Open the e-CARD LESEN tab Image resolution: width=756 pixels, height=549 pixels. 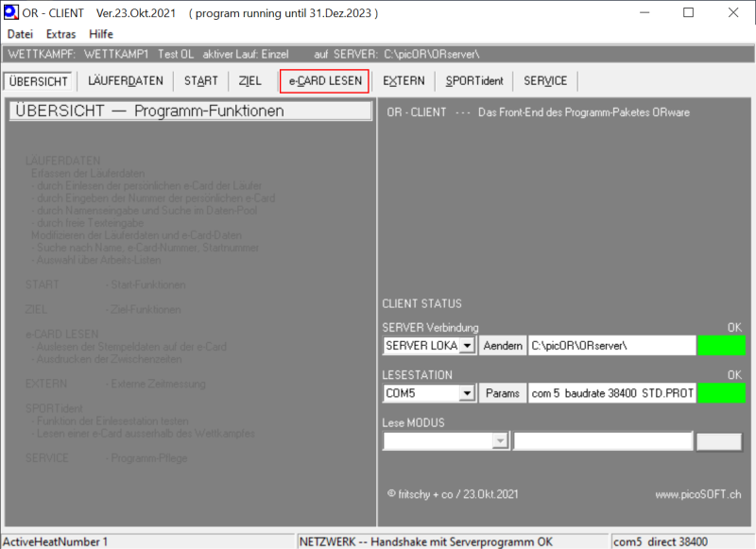coord(325,81)
